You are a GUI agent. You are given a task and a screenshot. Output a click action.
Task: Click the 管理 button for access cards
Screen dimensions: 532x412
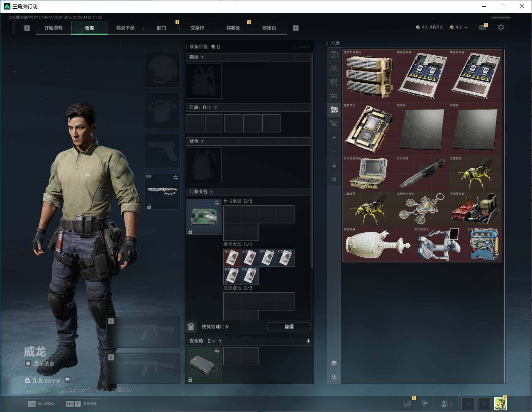[289, 326]
